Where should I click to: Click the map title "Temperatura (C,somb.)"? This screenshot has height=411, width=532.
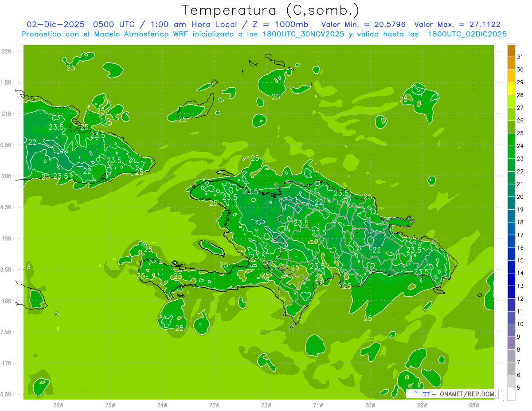(x=270, y=11)
